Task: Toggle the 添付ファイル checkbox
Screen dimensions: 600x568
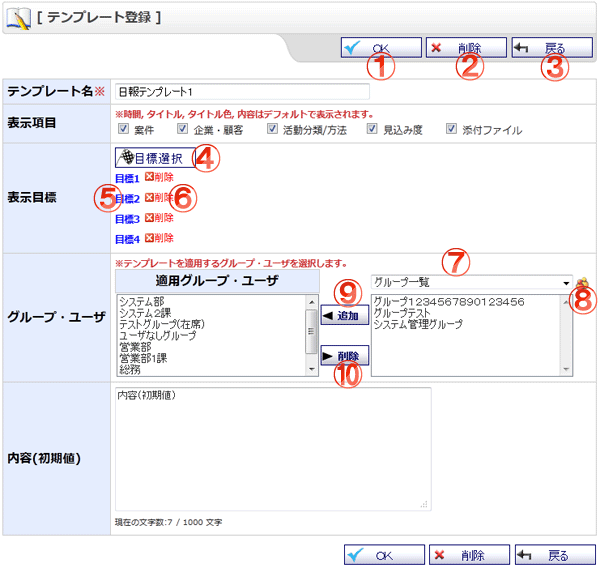Action: 451,129
